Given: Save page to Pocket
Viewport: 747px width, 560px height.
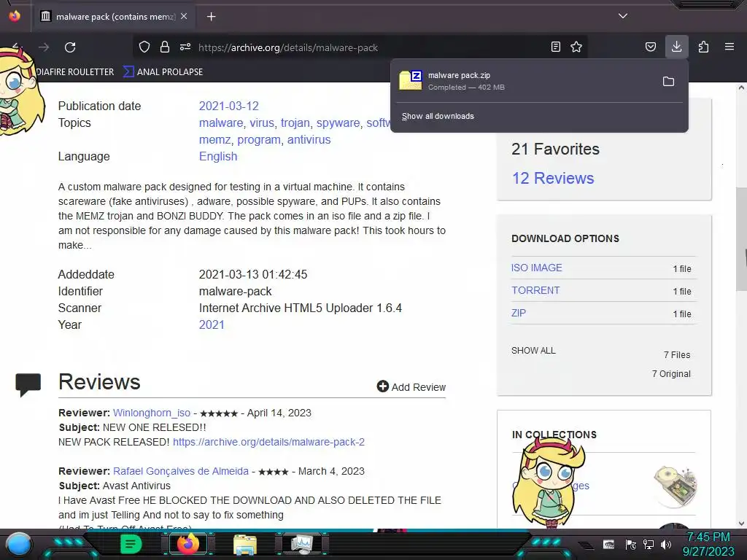Looking at the screenshot, I should click(x=650, y=47).
